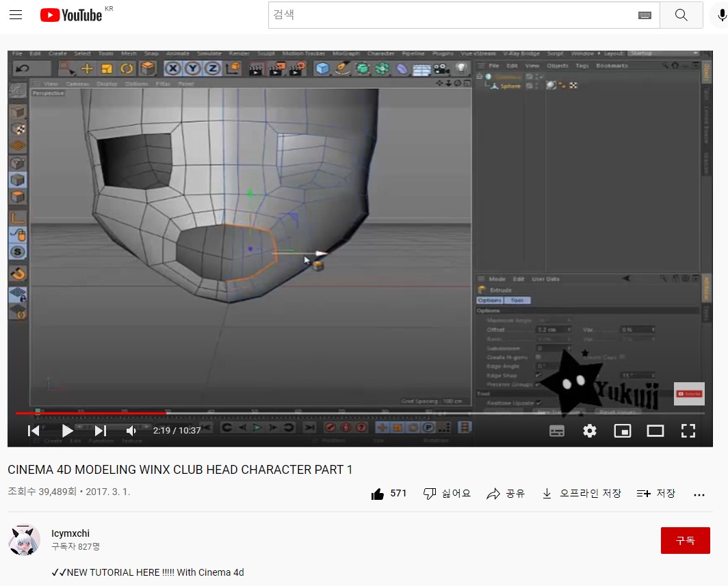Open the YouTube hamburger guide menu
728x586 pixels.
tap(16, 15)
